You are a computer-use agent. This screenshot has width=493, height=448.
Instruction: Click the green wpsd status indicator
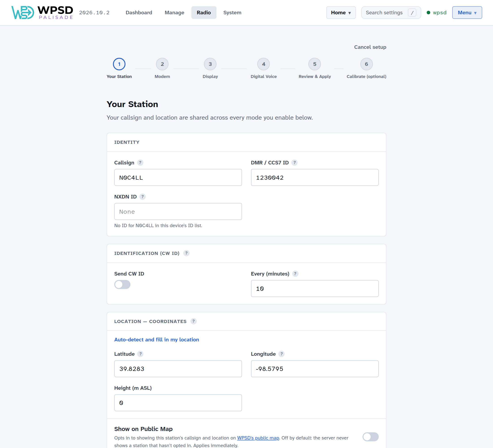coord(428,13)
